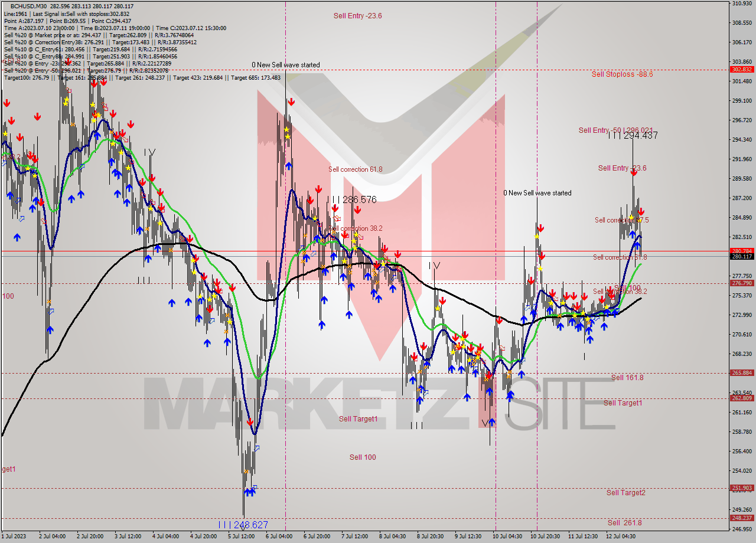Image resolution: width=756 pixels, height=543 pixels.
Task: Click the 'Sell Target2' label
Action: 625,493
